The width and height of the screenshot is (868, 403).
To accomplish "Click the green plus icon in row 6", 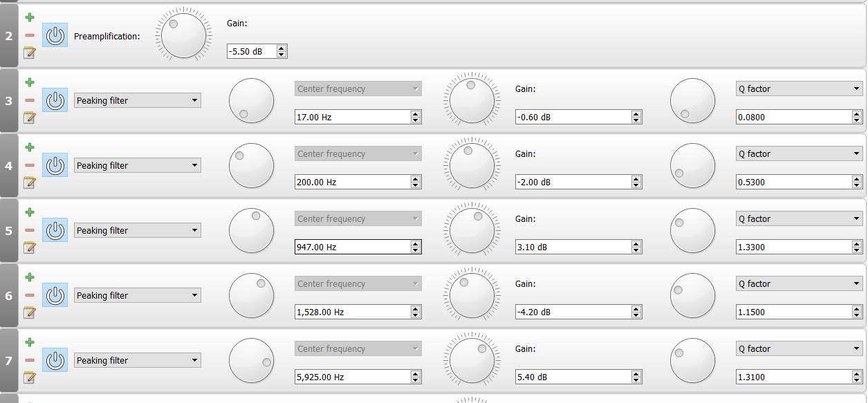I will point(29,277).
